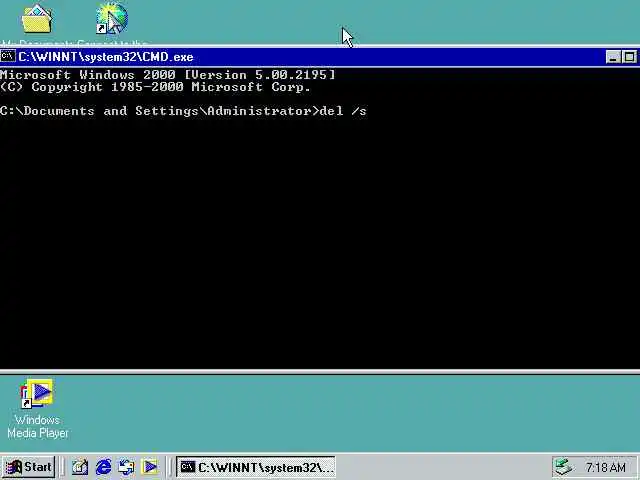Click the Windows Media Player icon label

click(38, 426)
